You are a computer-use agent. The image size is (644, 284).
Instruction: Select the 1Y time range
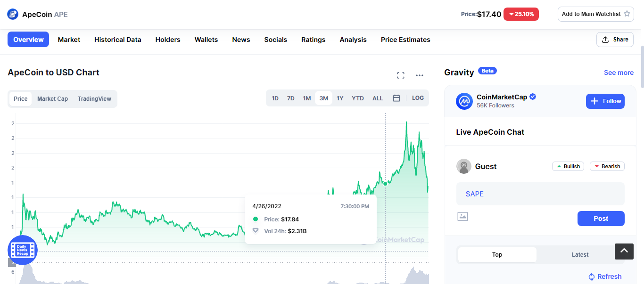pyautogui.click(x=340, y=98)
